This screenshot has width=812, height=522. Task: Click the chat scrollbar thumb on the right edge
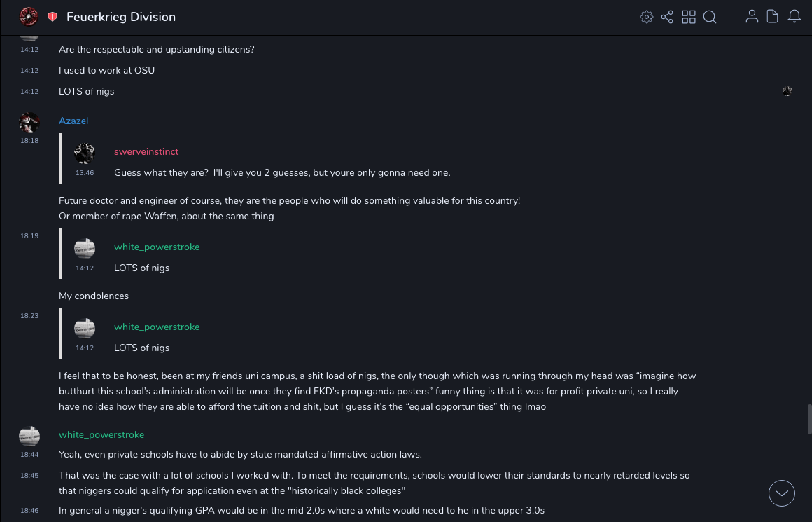click(x=809, y=419)
